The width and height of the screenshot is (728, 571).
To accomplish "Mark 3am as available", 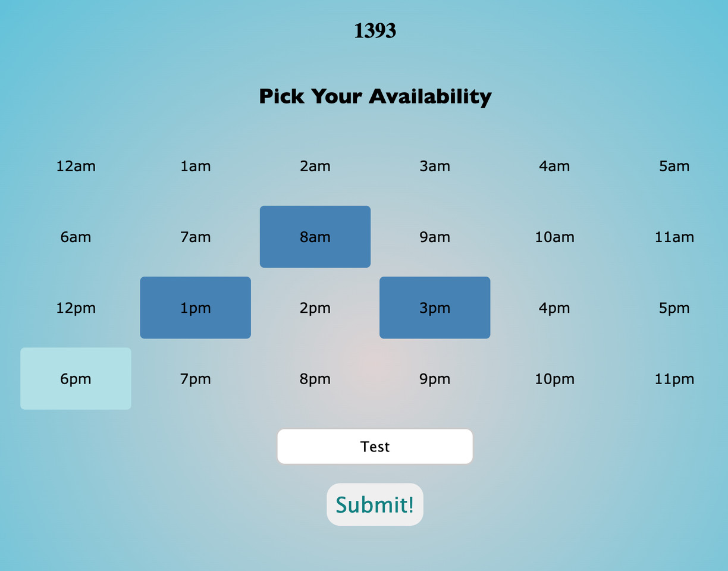I will click(435, 166).
